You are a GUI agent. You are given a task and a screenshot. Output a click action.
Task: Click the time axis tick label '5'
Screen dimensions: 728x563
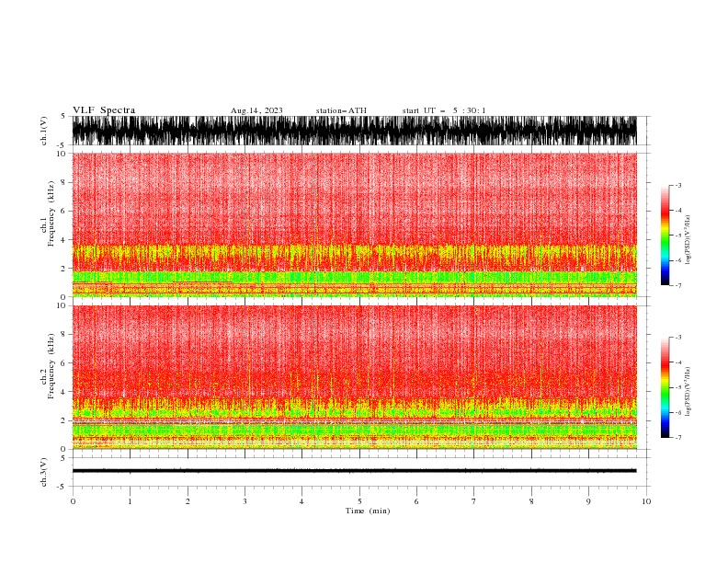point(359,501)
